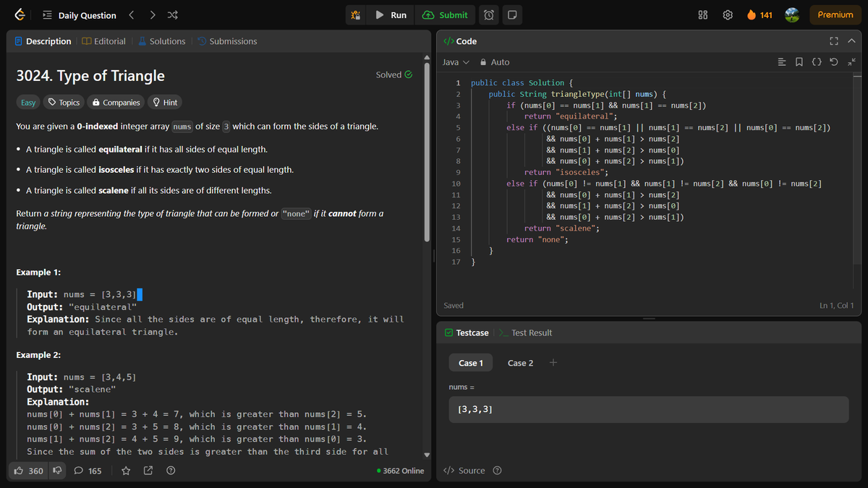Collapse the Code panel with the chevron
868x488 pixels.
tap(851, 41)
